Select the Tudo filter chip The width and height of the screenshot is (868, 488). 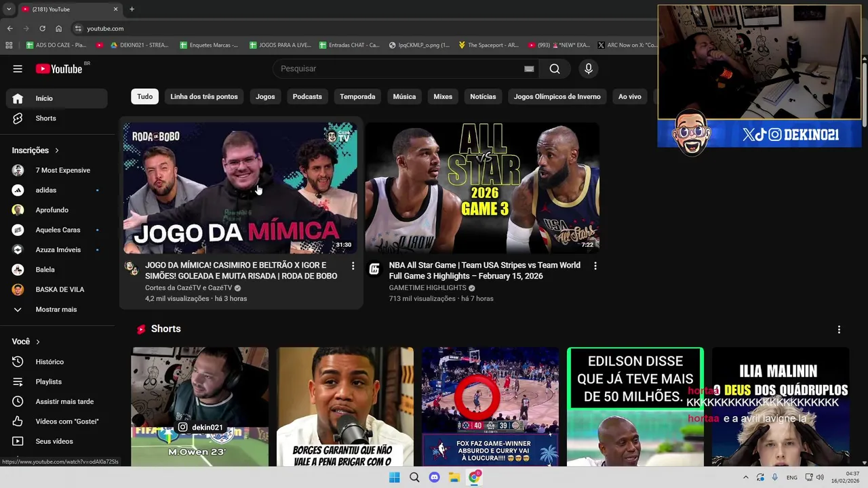[145, 96]
